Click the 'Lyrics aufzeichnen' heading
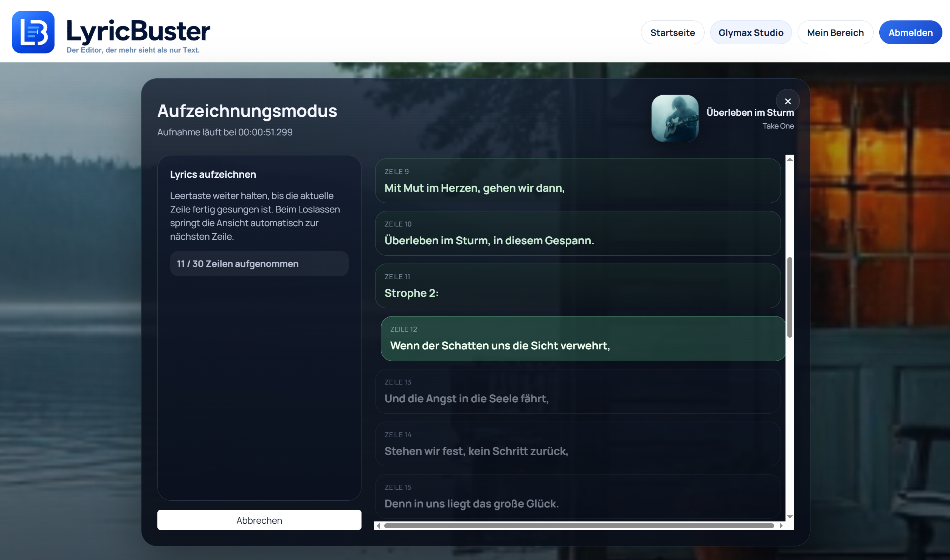This screenshot has width=950, height=560. (213, 174)
